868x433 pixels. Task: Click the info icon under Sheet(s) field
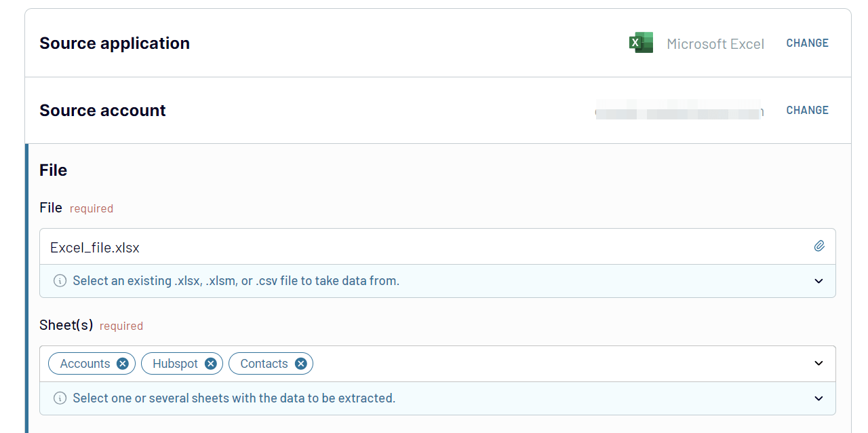coord(60,398)
